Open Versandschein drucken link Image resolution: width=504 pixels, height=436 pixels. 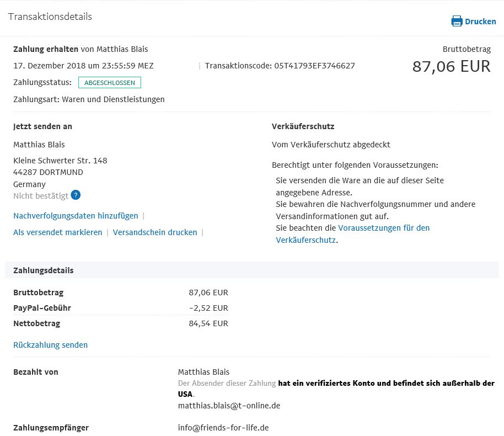[155, 232]
